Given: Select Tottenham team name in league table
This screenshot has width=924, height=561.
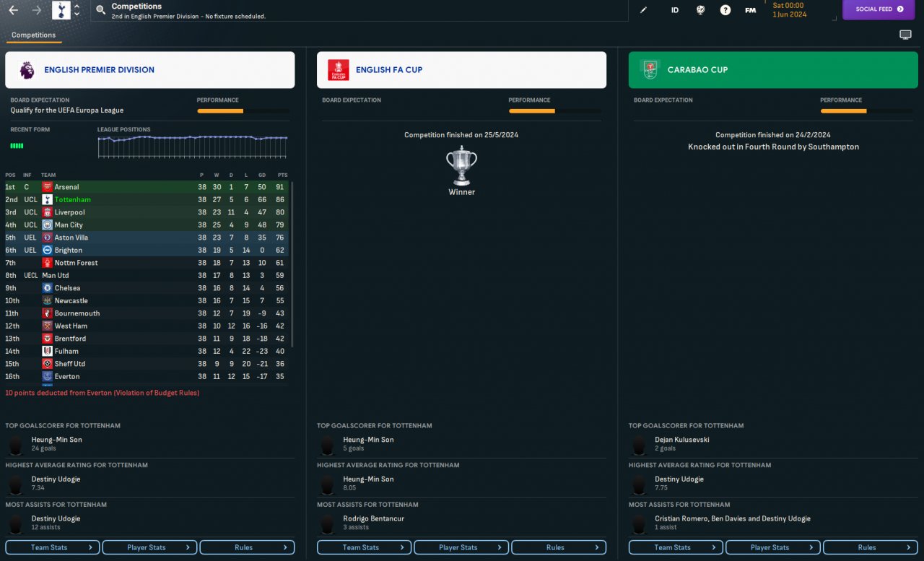Looking at the screenshot, I should [x=73, y=200].
